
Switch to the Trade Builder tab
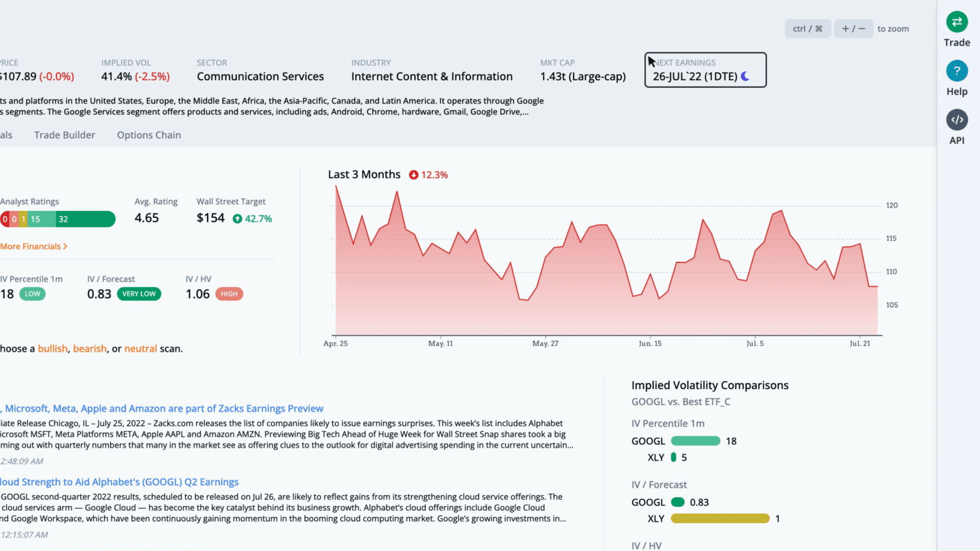tap(65, 135)
